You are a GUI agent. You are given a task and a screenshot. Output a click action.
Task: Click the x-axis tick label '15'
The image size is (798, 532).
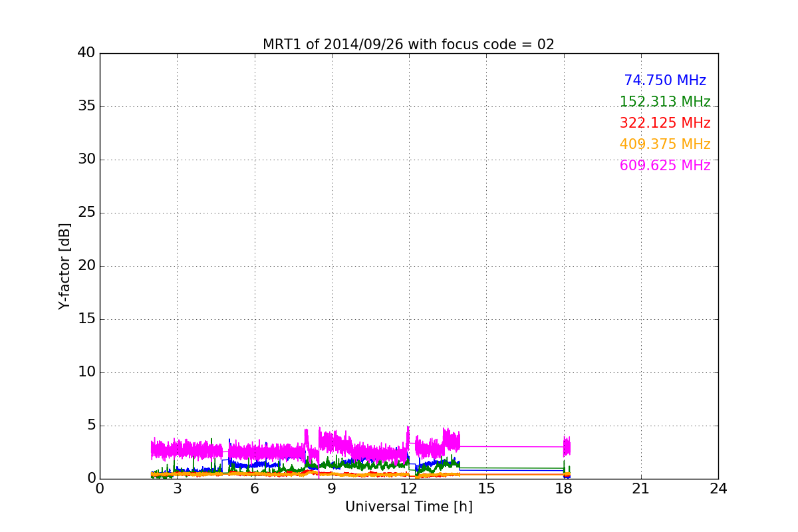[486, 489]
